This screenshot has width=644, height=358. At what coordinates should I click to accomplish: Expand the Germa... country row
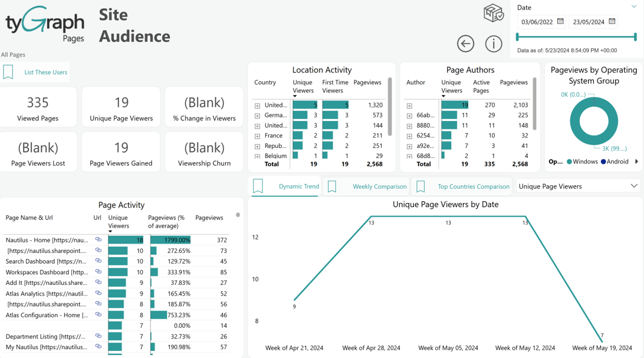[257, 116]
